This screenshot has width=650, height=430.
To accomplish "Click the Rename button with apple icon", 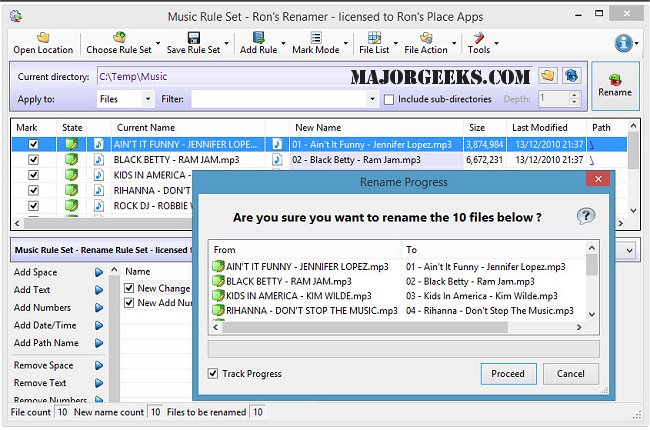I will click(x=615, y=86).
